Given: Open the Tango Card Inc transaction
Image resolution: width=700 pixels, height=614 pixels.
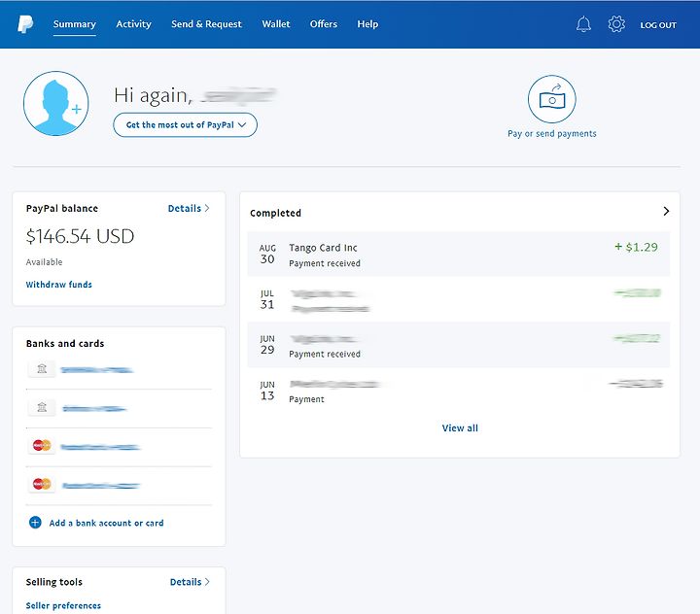Looking at the screenshot, I should point(459,254).
